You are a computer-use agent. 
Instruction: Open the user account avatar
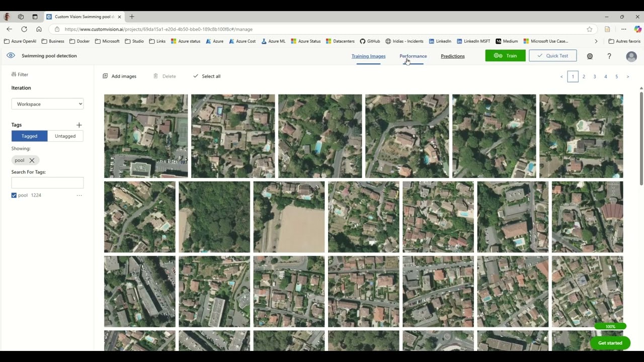(x=631, y=56)
